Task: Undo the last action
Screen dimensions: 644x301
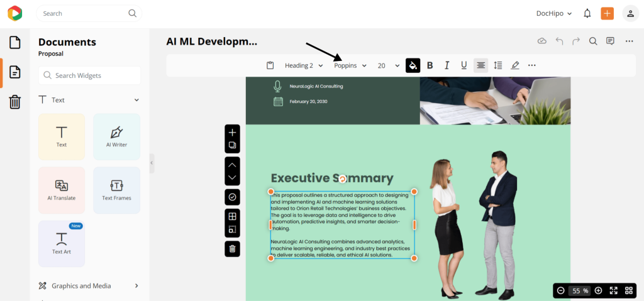Action: 559,41
